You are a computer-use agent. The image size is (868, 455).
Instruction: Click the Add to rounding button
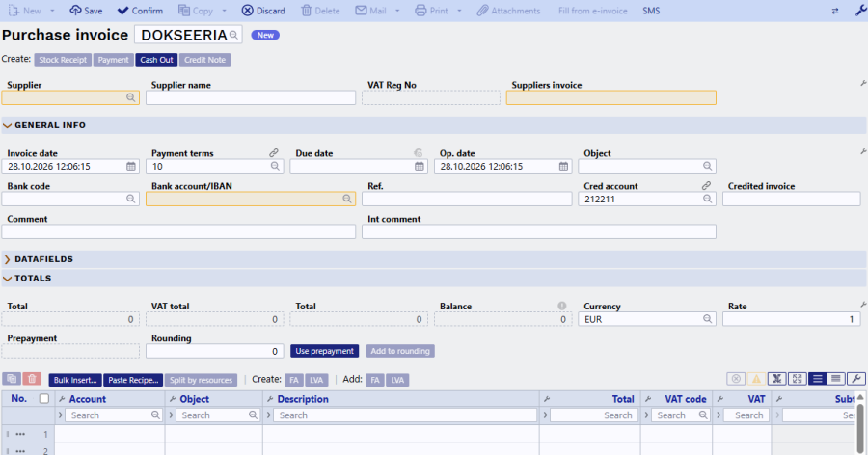[400, 351]
